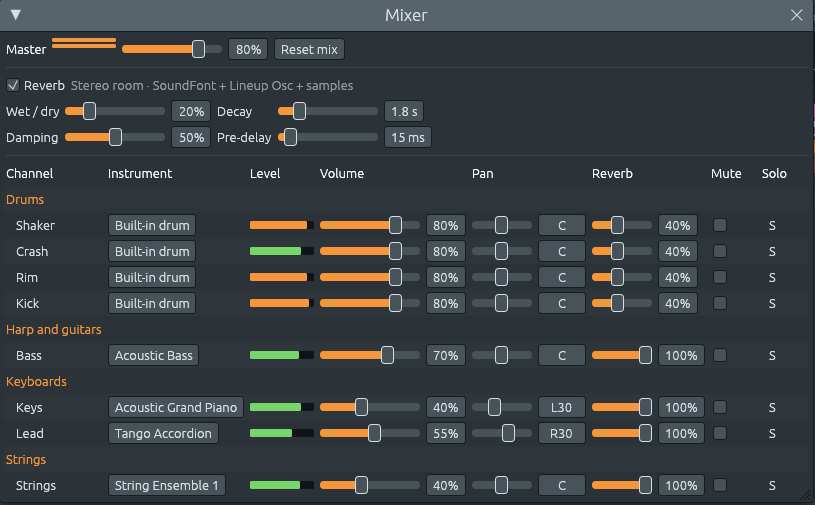This screenshot has width=815, height=505.
Task: Solo the Keys channel
Action: (772, 407)
